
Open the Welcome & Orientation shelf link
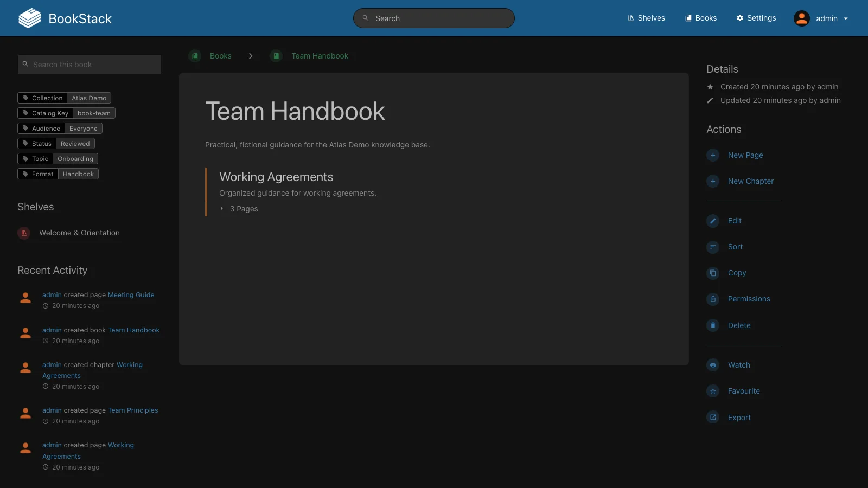[79, 233]
